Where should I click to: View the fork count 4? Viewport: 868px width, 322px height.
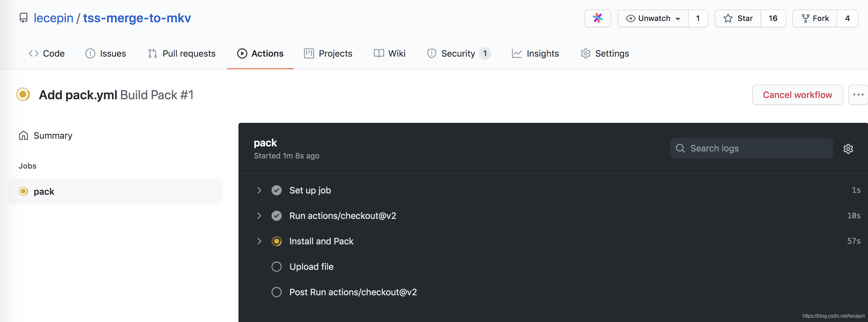click(847, 18)
